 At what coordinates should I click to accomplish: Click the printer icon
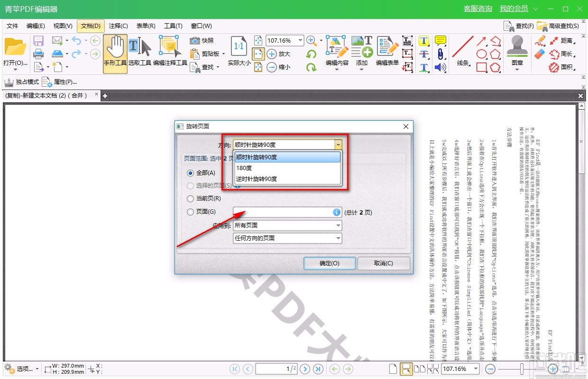[x=38, y=54]
